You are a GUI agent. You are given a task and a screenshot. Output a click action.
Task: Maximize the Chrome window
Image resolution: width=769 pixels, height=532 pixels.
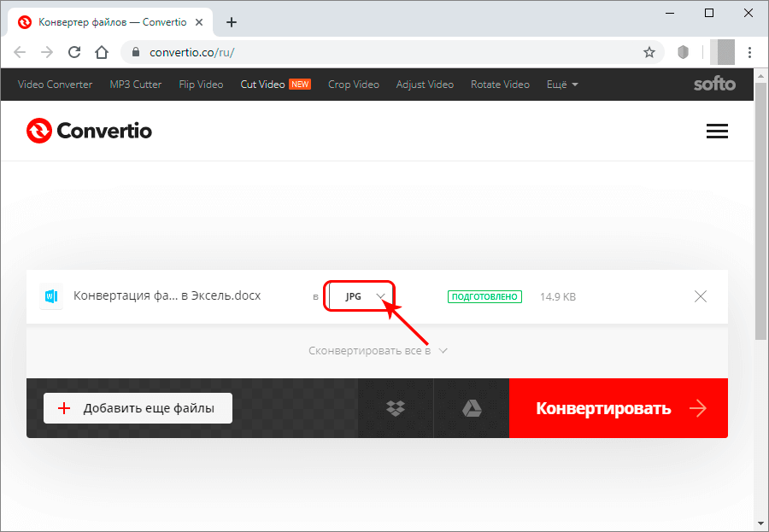(709, 14)
